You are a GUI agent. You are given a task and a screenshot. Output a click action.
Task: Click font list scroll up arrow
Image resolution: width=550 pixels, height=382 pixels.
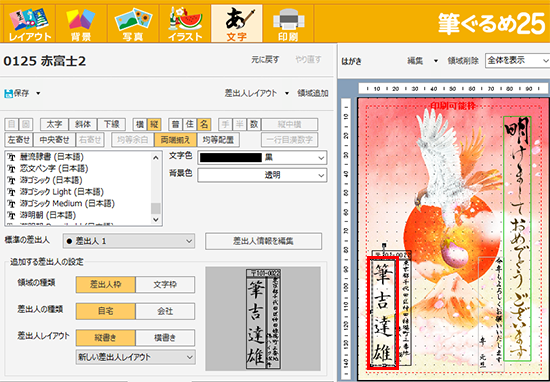[156, 158]
